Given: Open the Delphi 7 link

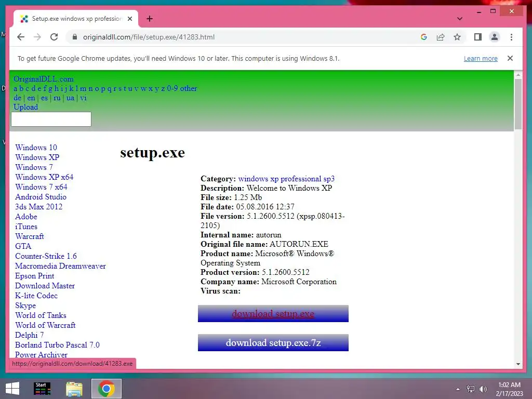Looking at the screenshot, I should tap(30, 335).
